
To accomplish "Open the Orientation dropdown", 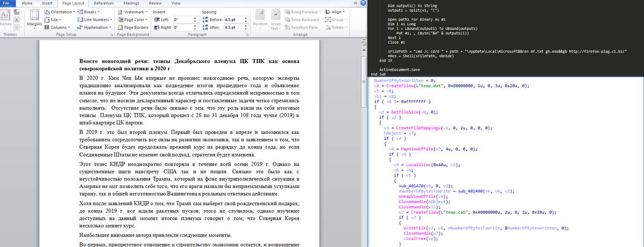I will click(60, 12).
